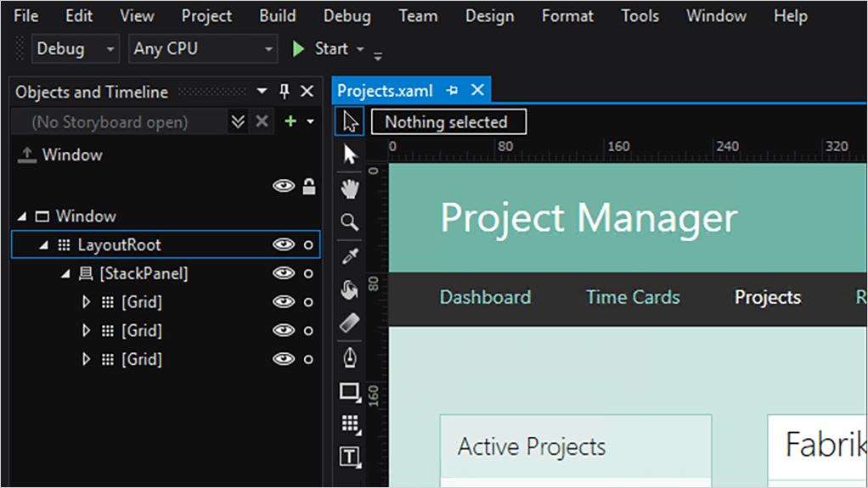Screen dimensions: 868x488
Task: Click the Time Cards navigation link
Action: click(633, 297)
